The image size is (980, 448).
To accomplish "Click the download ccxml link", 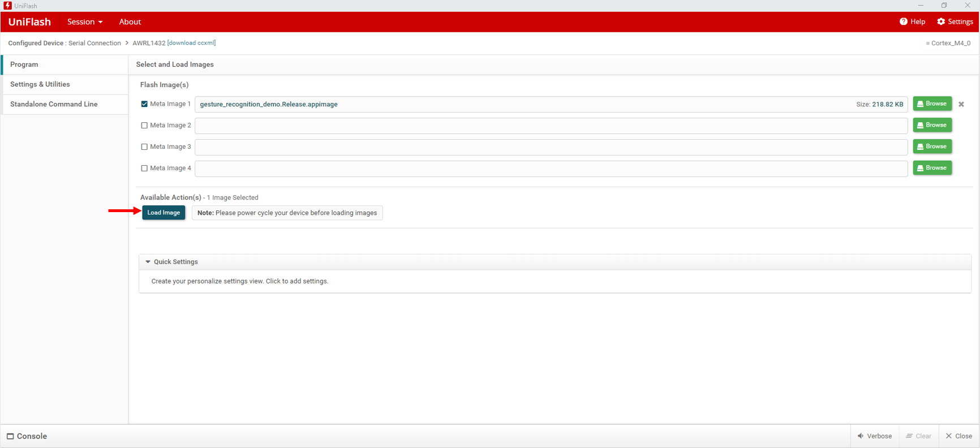I will 191,43.
